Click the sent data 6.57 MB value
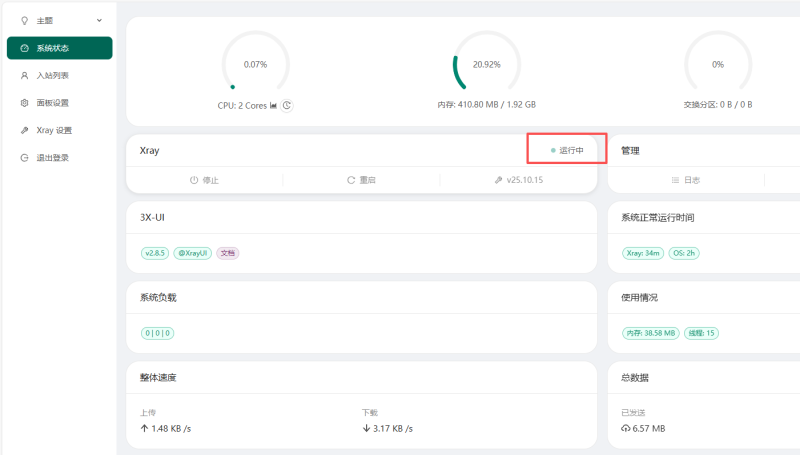This screenshot has height=455, width=800. [649, 428]
